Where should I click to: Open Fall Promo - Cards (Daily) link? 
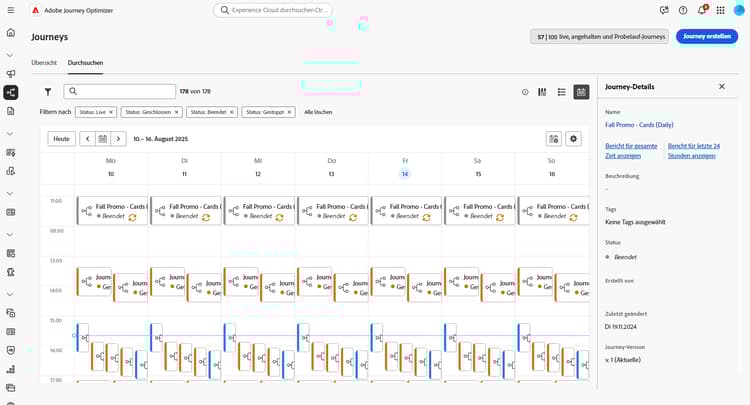[x=639, y=125]
